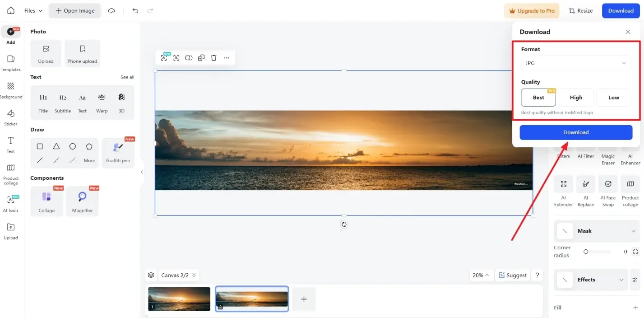Select the first canvas thumbnail
Image resolution: width=644 pixels, height=318 pixels.
(x=179, y=299)
